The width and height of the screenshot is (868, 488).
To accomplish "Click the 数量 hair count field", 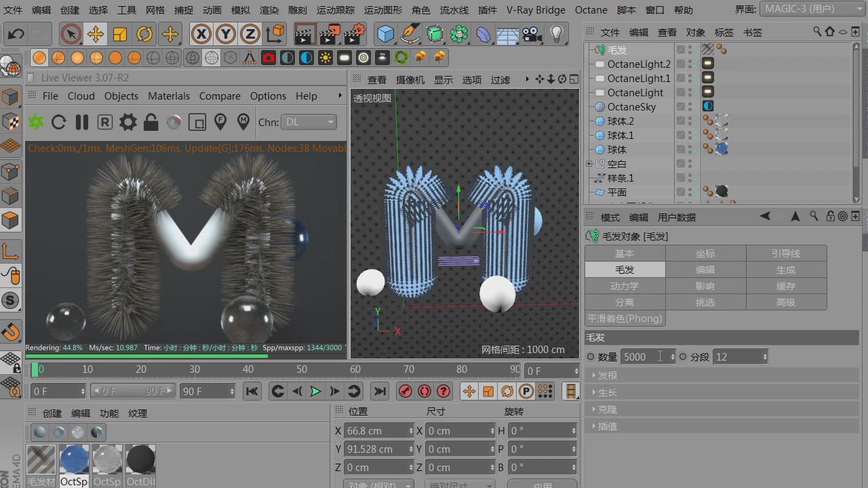I will point(648,357).
